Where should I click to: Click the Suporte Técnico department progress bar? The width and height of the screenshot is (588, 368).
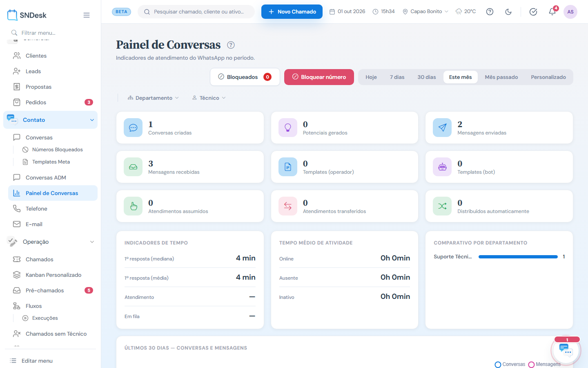[x=518, y=257]
